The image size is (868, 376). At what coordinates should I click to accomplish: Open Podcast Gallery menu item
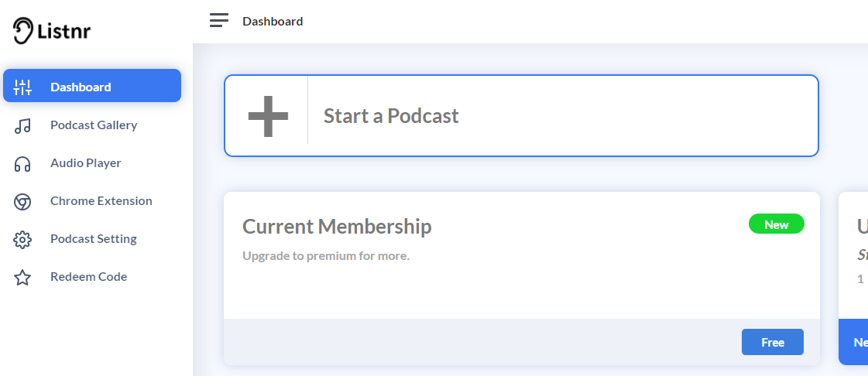[92, 125]
